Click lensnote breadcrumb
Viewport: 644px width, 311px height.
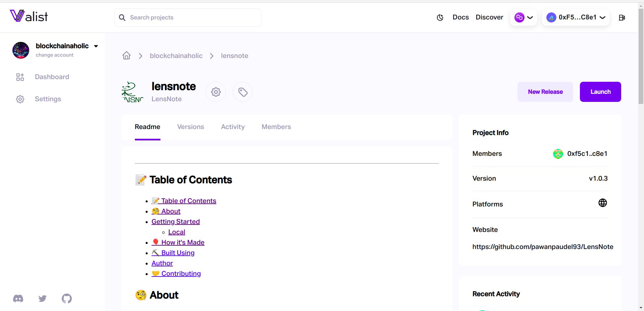pos(235,56)
